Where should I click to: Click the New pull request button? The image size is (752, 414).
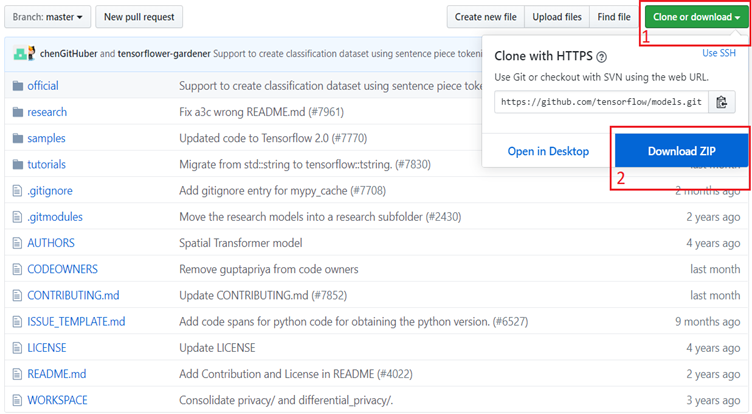(139, 17)
